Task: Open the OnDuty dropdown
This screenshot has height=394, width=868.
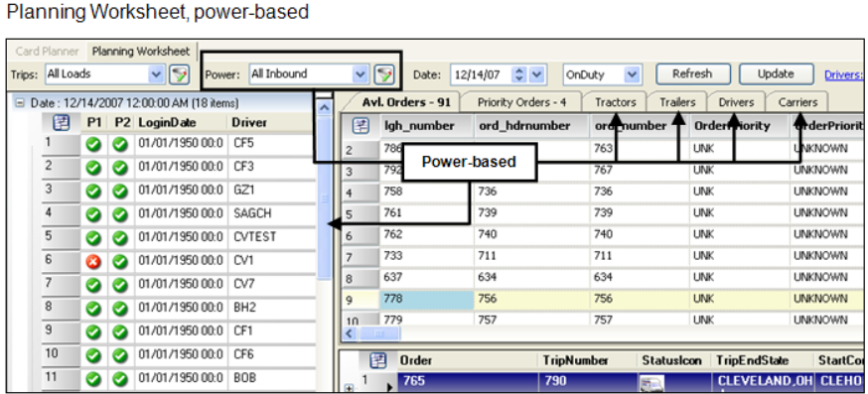Action: click(x=632, y=74)
